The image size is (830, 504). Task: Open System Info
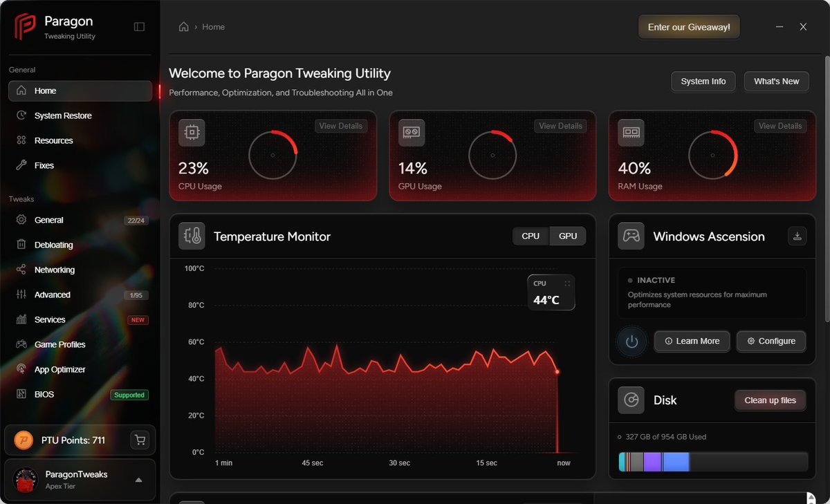click(703, 82)
